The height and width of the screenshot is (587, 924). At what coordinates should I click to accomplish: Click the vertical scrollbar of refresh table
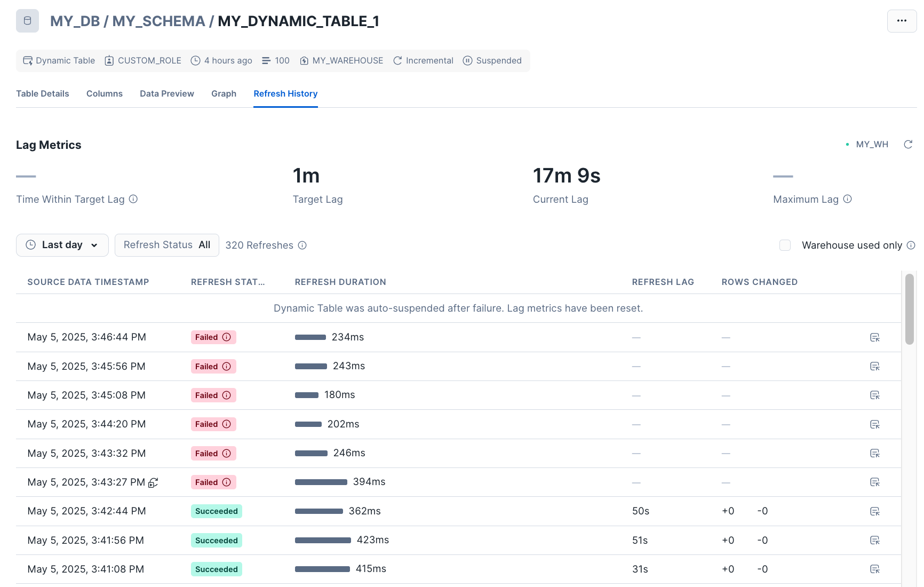click(x=909, y=310)
